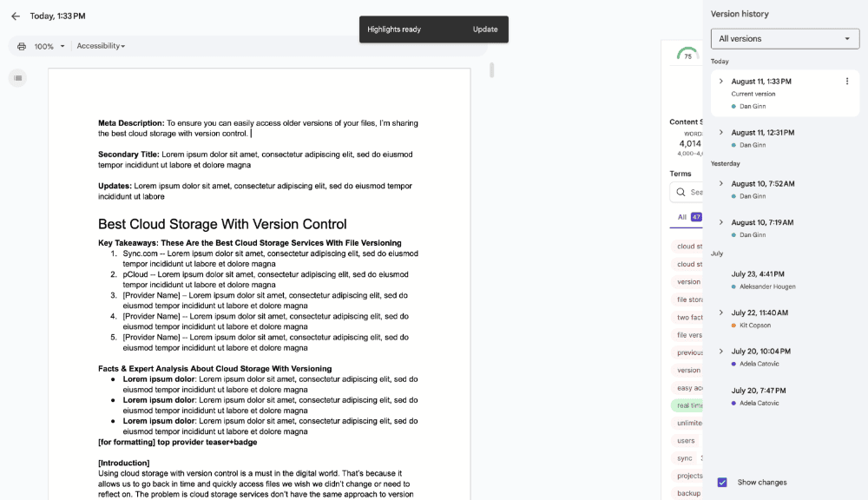Expand the July 22, 11:40 AM version
The height and width of the screenshot is (500, 868).
pyautogui.click(x=720, y=312)
